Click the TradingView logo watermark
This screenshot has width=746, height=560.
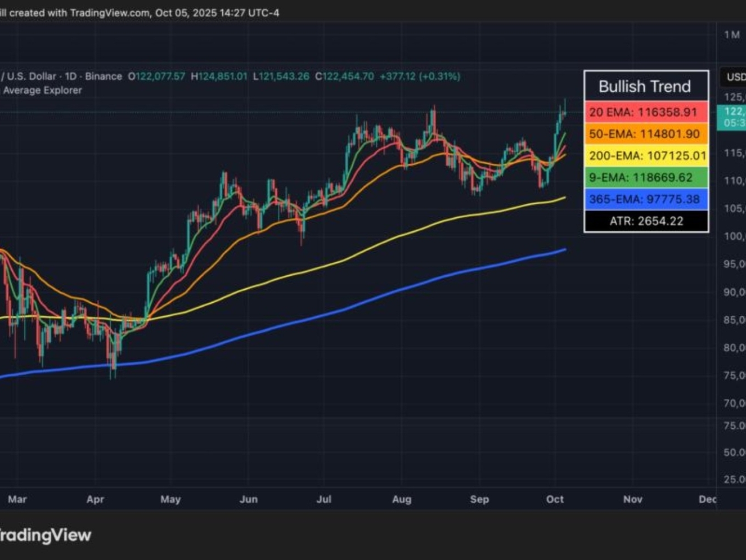[45, 535]
